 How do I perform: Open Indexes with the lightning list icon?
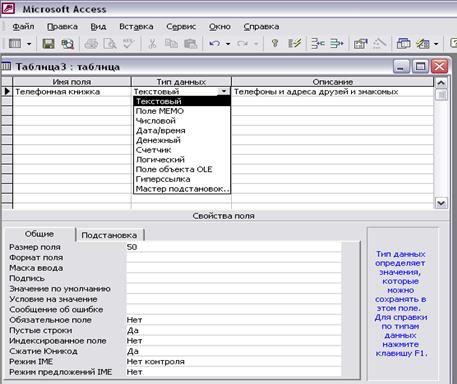coord(295,44)
